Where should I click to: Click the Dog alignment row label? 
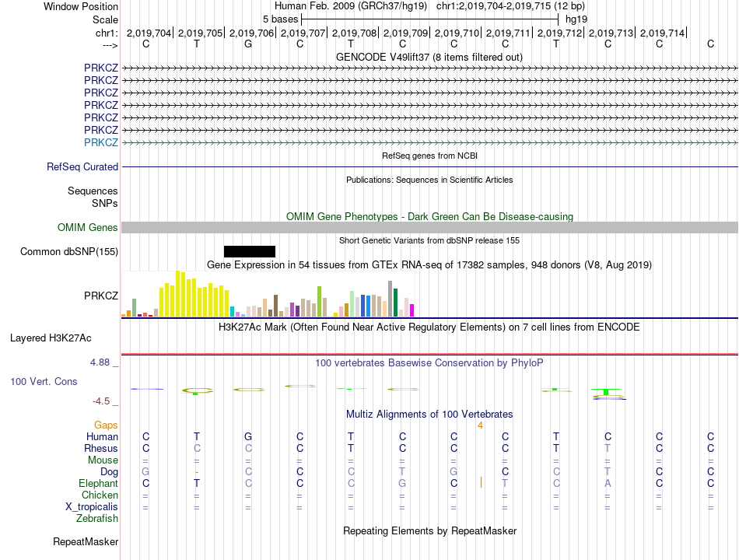tap(110, 472)
